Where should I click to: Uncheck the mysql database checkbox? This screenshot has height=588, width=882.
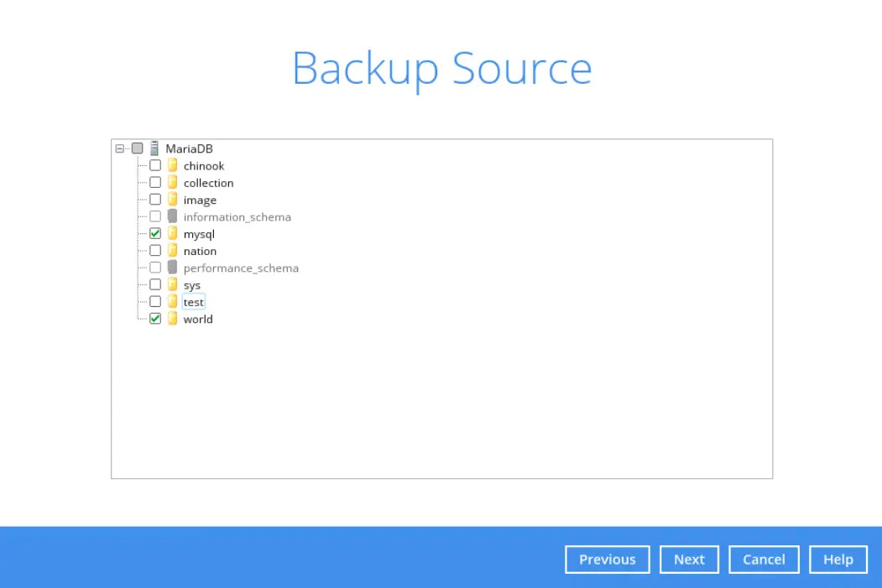tap(155, 233)
